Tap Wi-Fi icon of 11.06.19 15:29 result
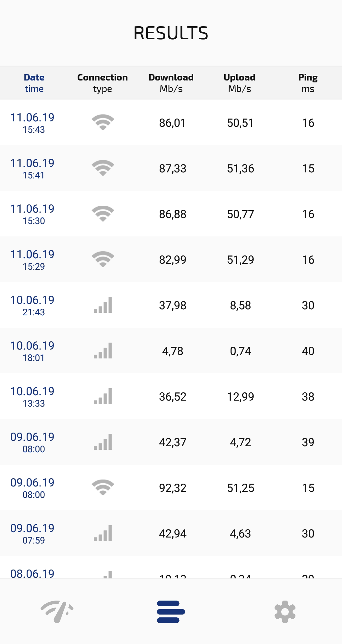342x644 pixels. [103, 259]
